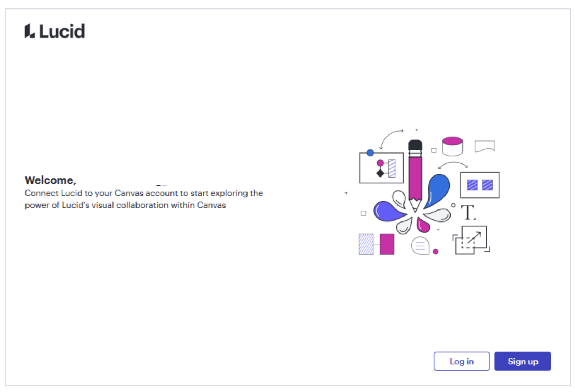Click the Log in button
This screenshot has height=392, width=575.
pos(461,361)
